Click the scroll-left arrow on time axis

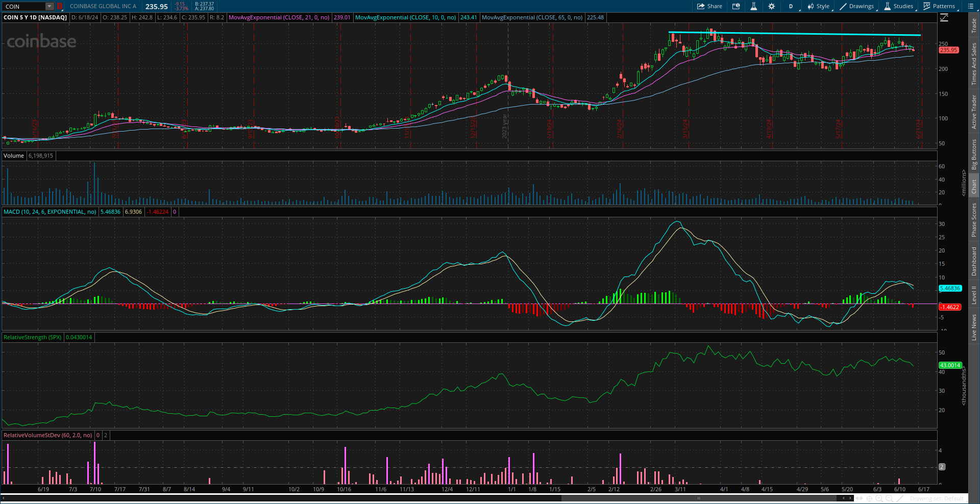pyautogui.click(x=844, y=498)
